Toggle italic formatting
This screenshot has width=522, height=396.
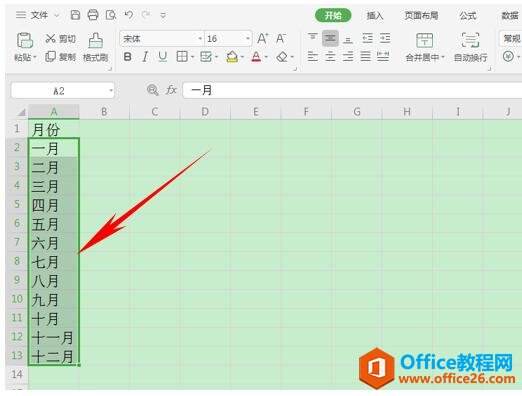[x=145, y=57]
